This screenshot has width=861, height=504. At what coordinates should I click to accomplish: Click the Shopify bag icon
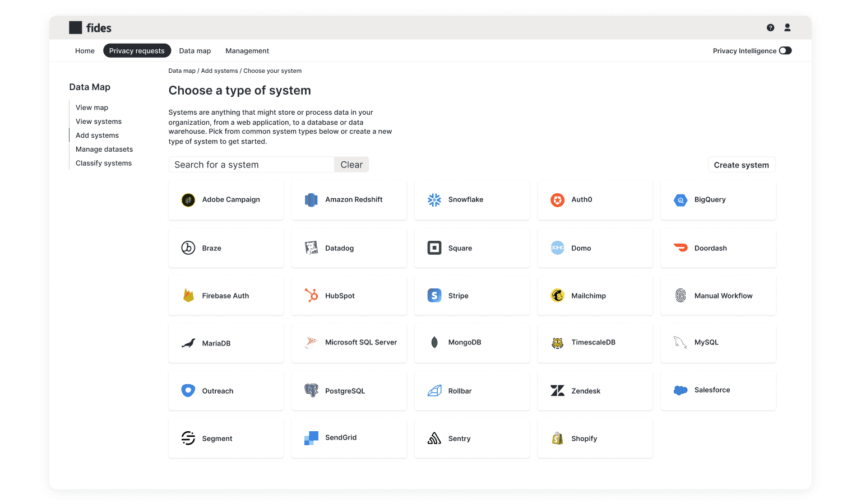pos(557,438)
